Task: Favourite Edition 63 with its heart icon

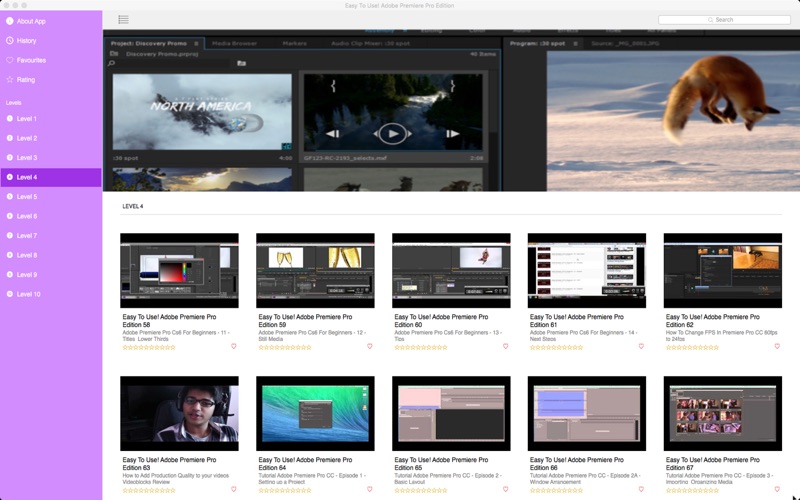Action: tap(234, 489)
